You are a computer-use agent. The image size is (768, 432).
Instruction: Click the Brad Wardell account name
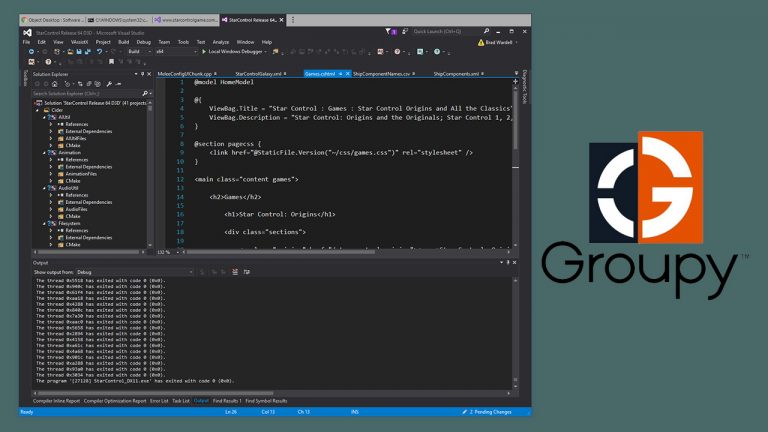pyautogui.click(x=499, y=43)
